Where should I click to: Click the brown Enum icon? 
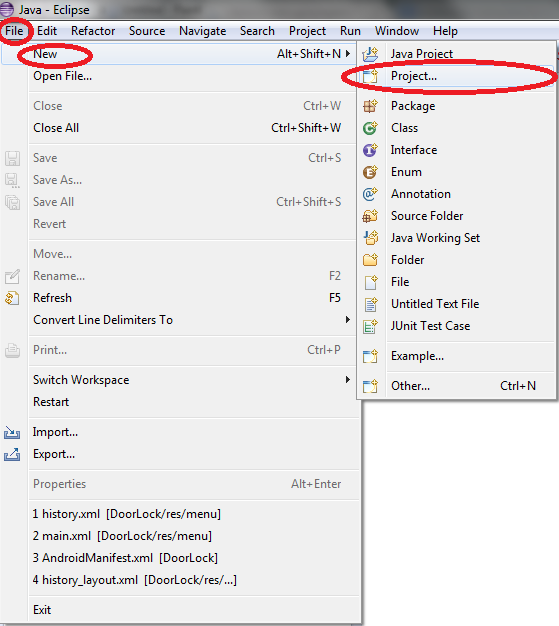pyautogui.click(x=370, y=172)
